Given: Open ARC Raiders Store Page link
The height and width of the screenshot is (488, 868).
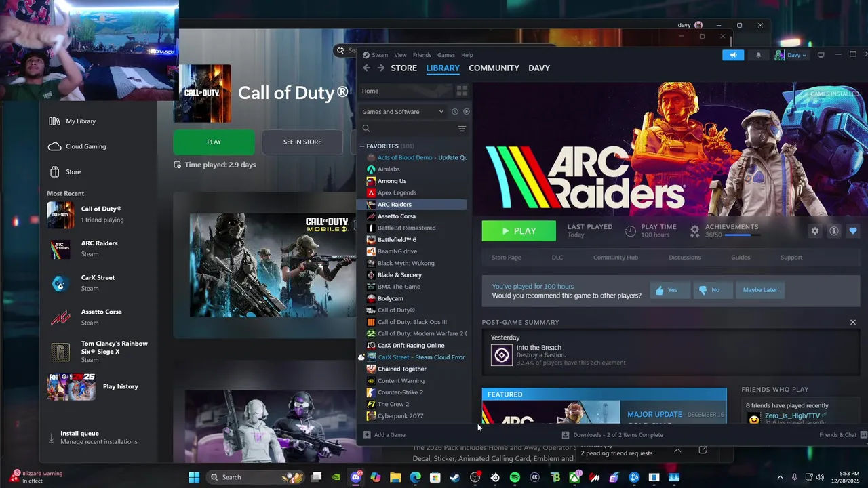Looking at the screenshot, I should pyautogui.click(x=507, y=258).
